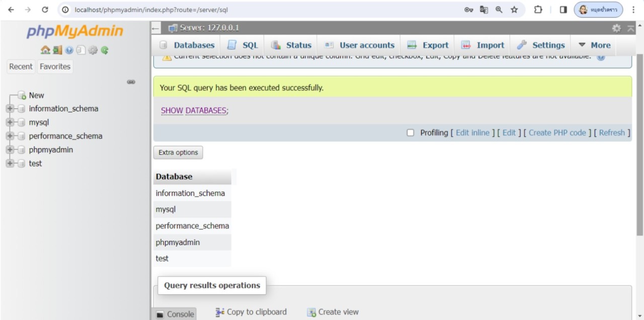Viewport: 644px width, 320px height.
Task: Open the Export tab
Action: [x=428, y=45]
